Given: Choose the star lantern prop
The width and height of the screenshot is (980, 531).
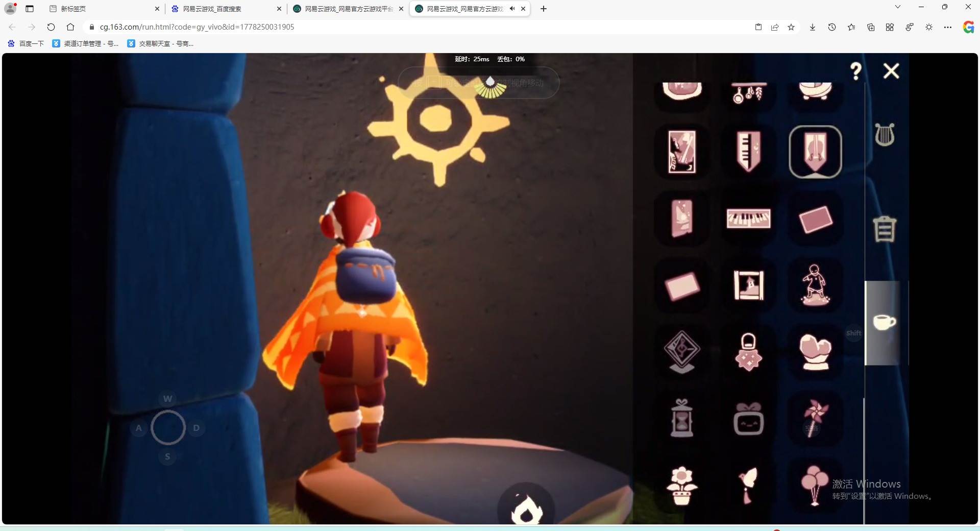Looking at the screenshot, I should click(749, 352).
